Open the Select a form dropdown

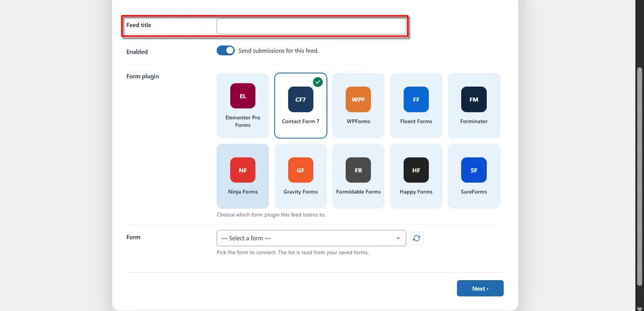[x=311, y=238]
